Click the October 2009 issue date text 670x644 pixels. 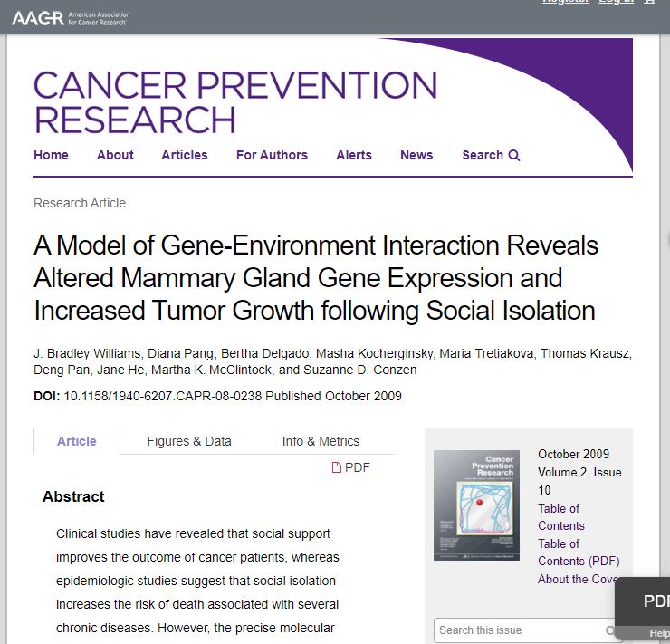click(573, 454)
